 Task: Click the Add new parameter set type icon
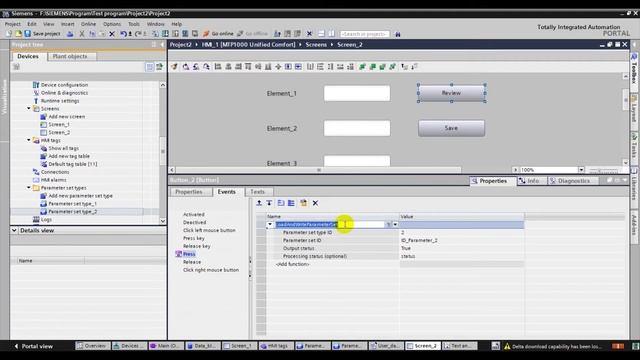[x=44, y=196]
